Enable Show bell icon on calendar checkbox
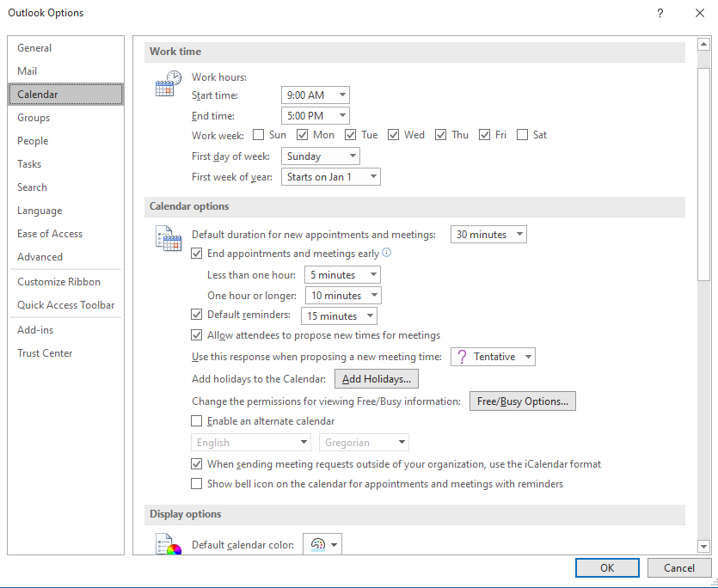This screenshot has width=718, height=588. point(196,484)
